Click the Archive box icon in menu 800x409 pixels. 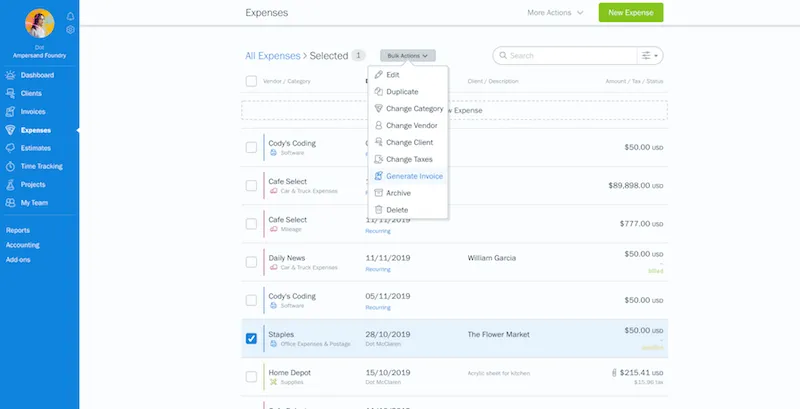click(x=378, y=193)
